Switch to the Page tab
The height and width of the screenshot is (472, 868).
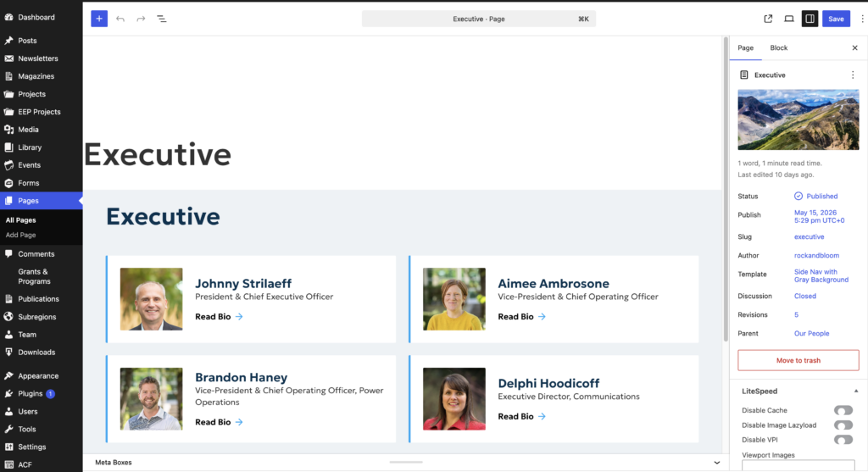745,48
